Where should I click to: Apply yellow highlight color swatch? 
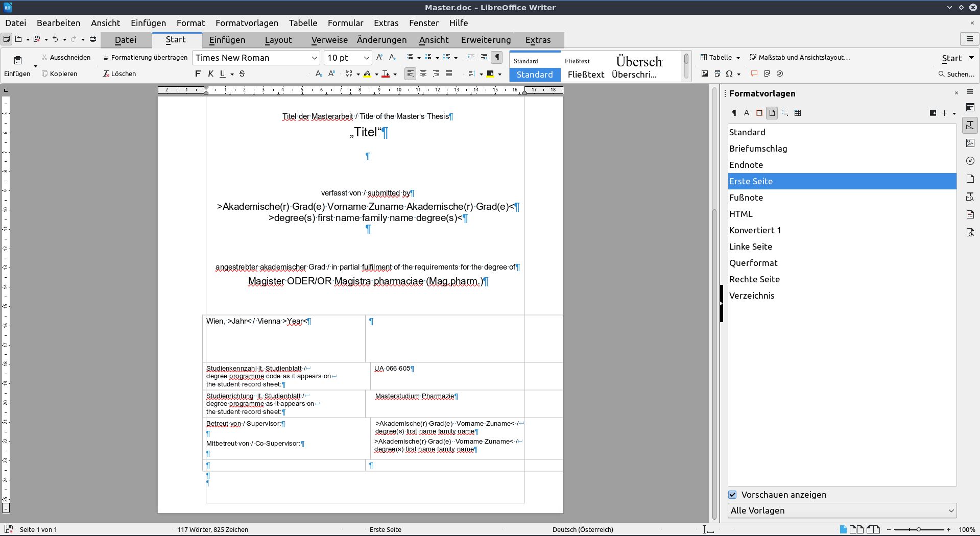tap(368, 74)
